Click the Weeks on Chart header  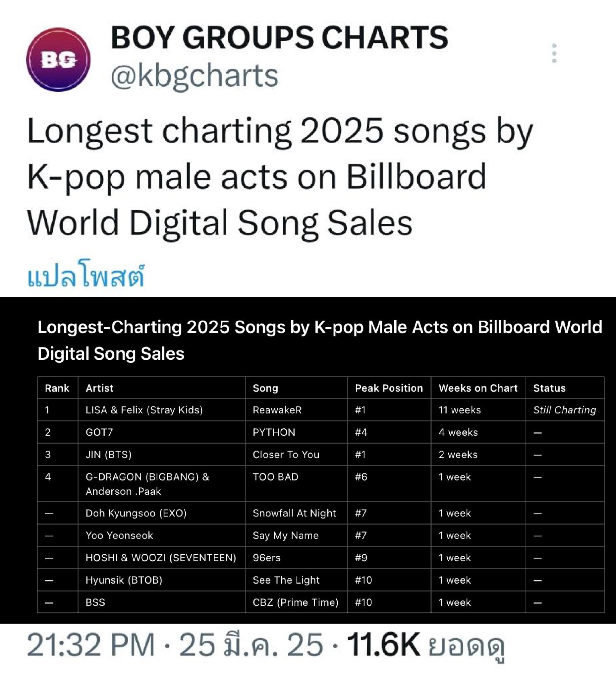pos(478,388)
